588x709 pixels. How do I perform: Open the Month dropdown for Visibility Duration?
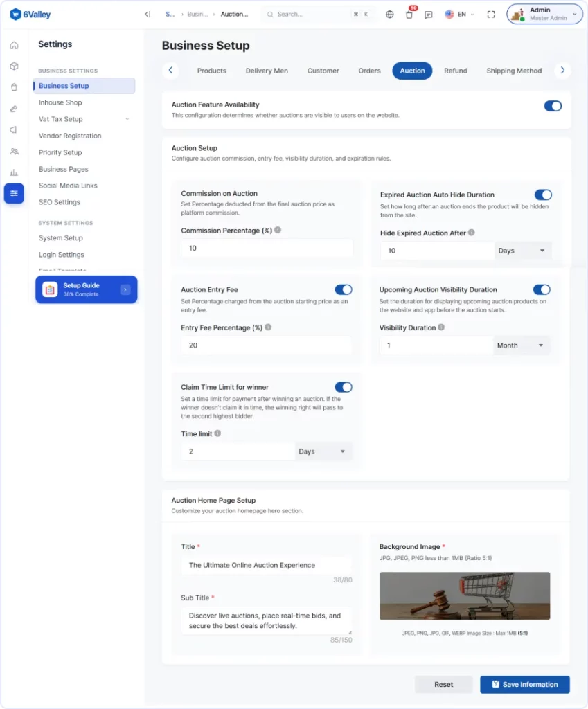pos(522,345)
